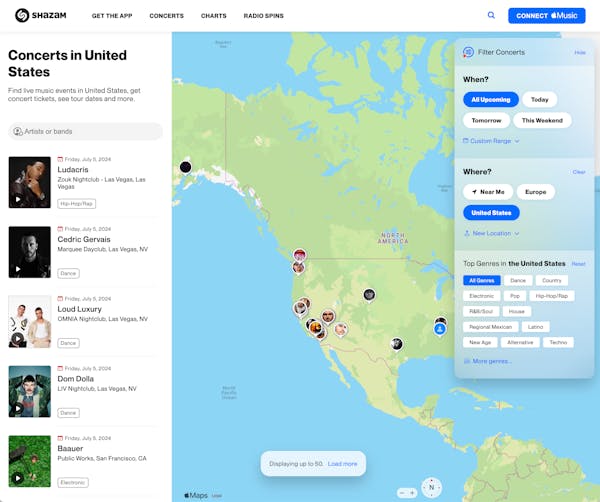
Task: Select the United States location filter
Action: pyautogui.click(x=491, y=213)
